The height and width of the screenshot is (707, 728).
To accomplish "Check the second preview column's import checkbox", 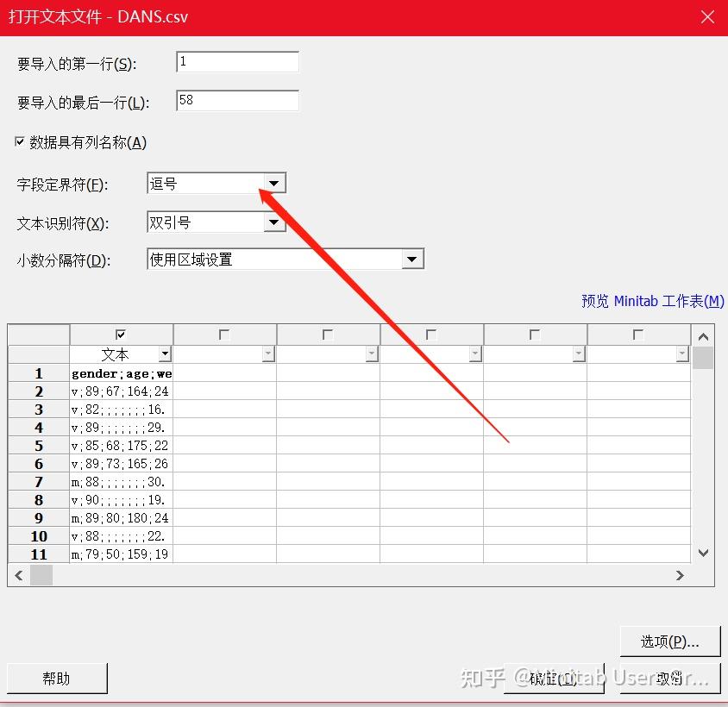I will point(223,334).
